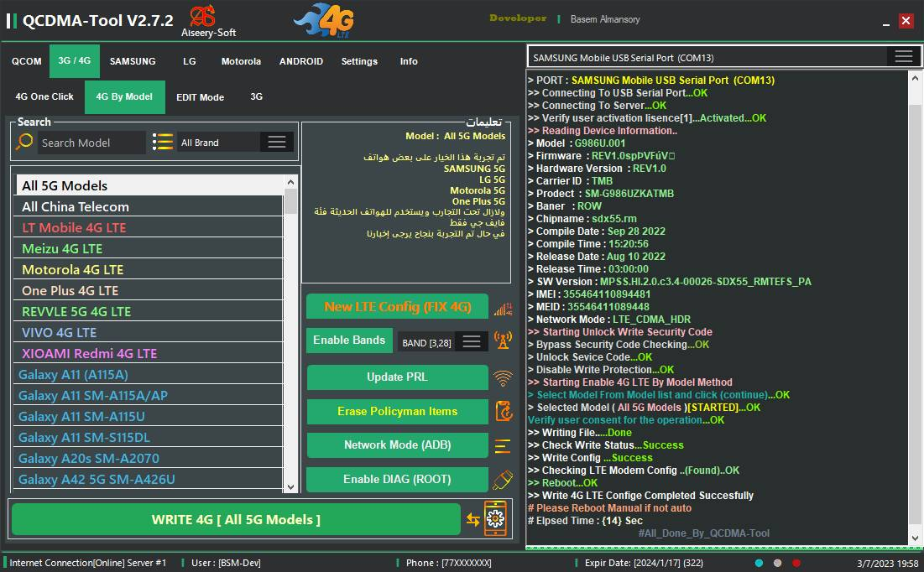Click phone refresh icon beside Erase Policyman
Screen dimensions: 924x572
(x=504, y=411)
